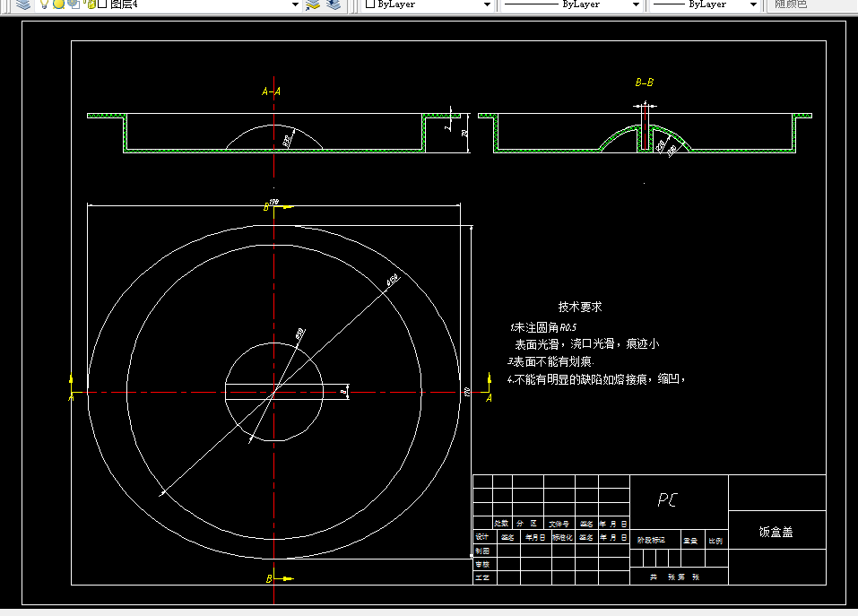Select the B-B section view label
Screen dimensions: 858x616
point(645,82)
